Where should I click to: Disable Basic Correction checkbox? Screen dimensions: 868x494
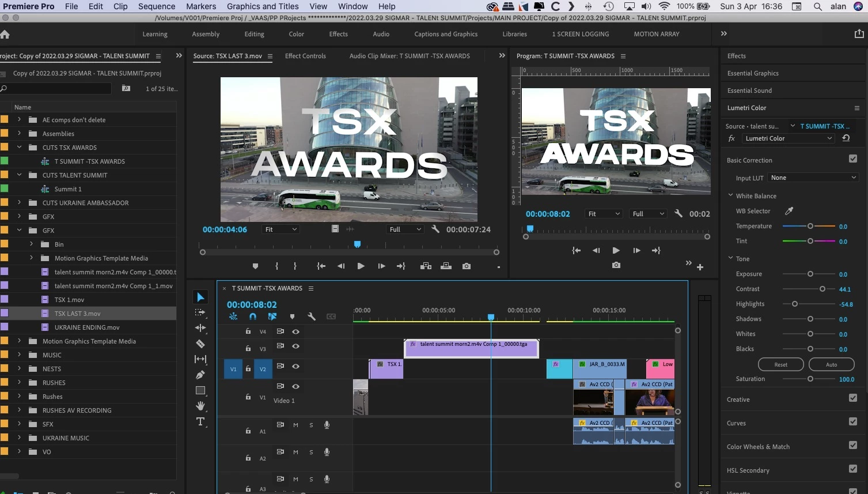coord(853,159)
